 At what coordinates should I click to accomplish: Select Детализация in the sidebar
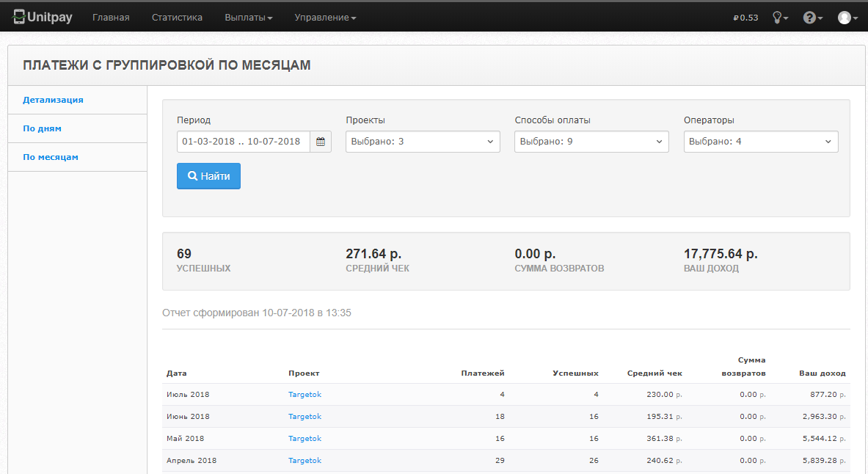click(x=53, y=100)
